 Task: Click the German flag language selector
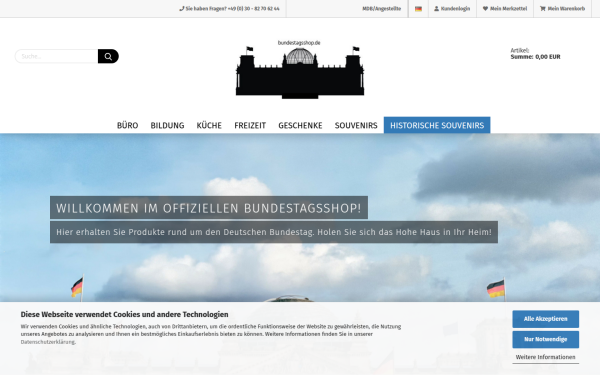click(x=418, y=9)
